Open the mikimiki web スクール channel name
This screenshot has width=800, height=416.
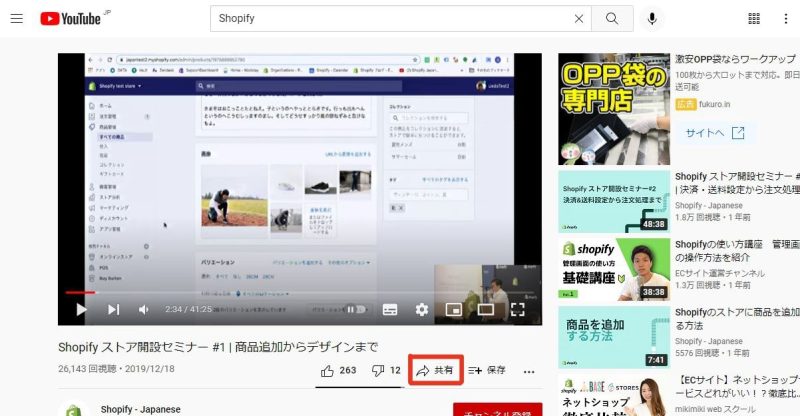pos(715,409)
